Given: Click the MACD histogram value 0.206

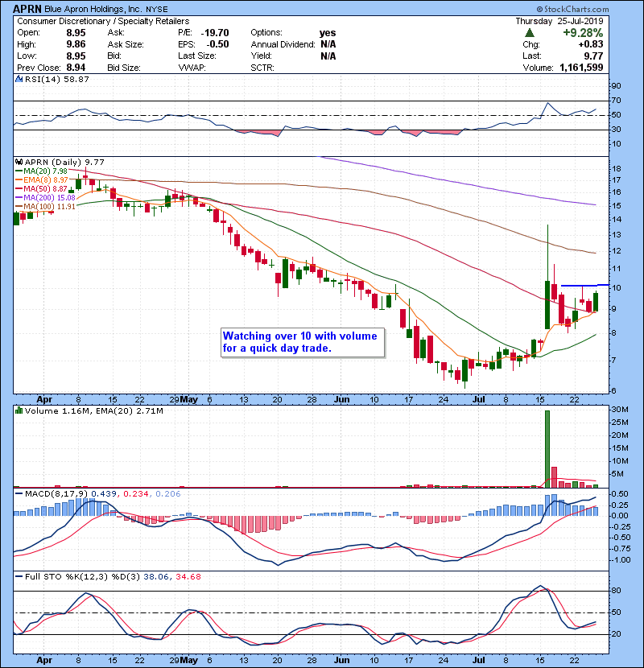Looking at the screenshot, I should [168, 494].
